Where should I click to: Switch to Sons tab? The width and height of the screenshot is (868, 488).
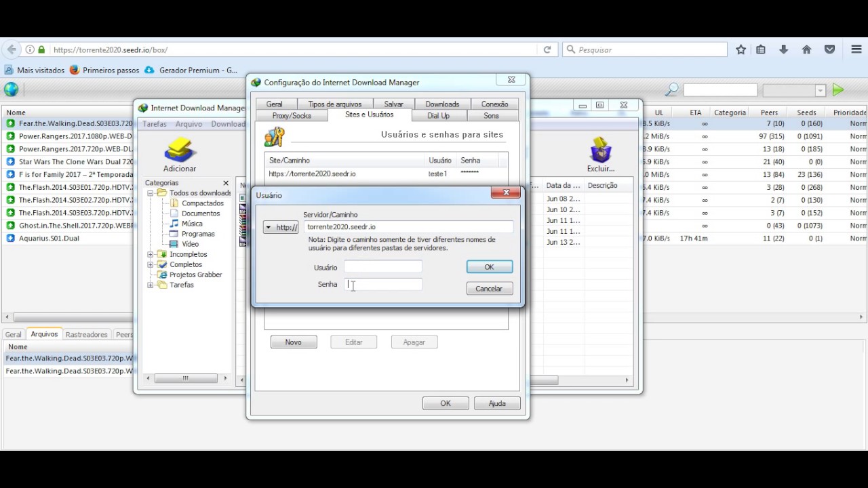(x=492, y=116)
